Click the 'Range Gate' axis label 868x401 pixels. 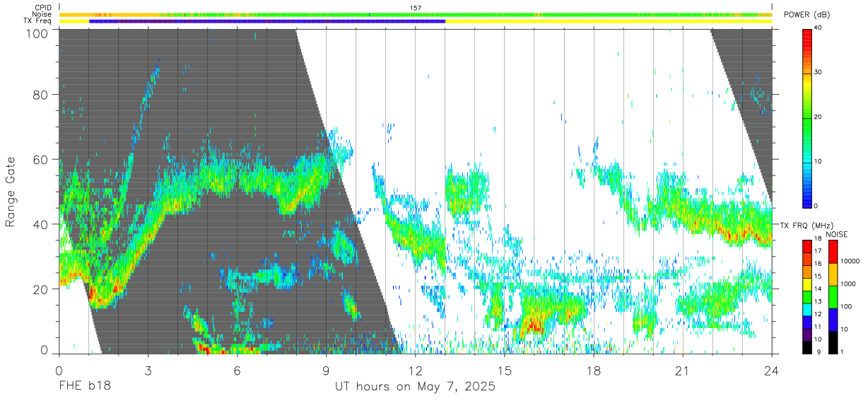click(x=11, y=192)
